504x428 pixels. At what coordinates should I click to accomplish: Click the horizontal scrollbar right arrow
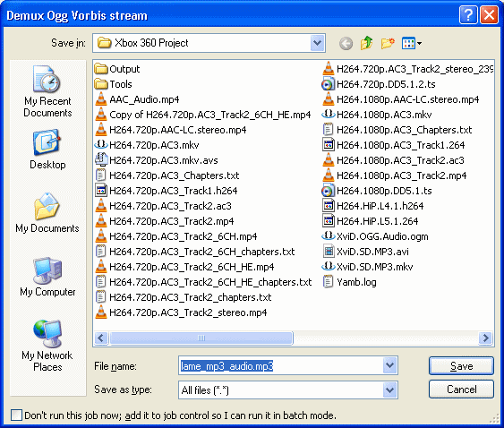tap(485, 338)
